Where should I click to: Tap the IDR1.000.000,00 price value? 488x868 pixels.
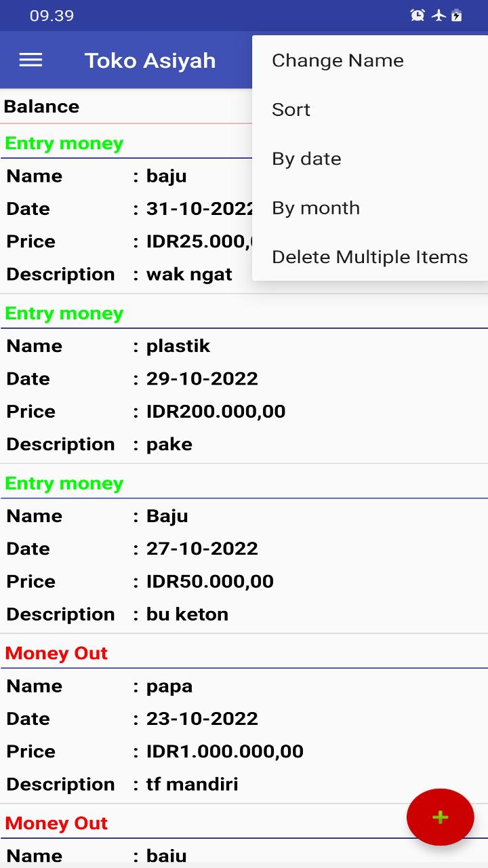point(225,751)
